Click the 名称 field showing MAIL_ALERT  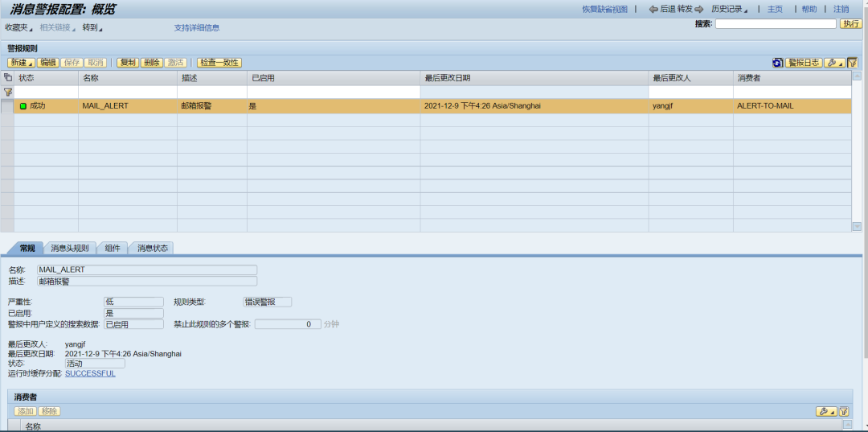147,269
